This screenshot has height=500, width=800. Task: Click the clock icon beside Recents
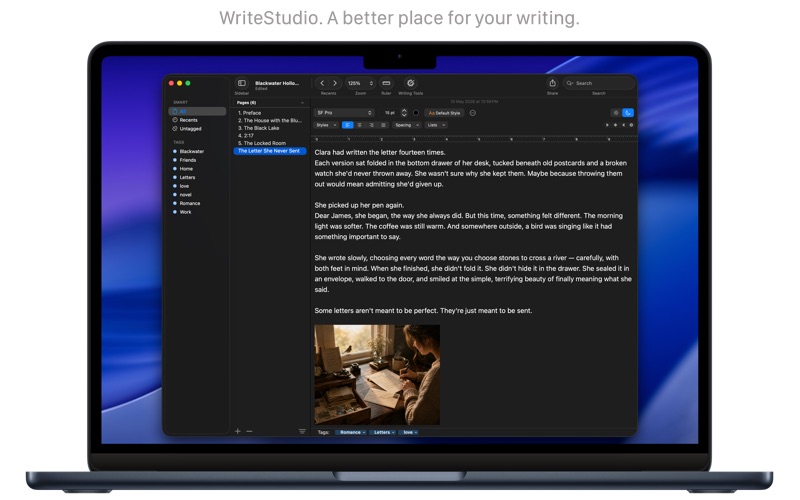click(x=175, y=120)
